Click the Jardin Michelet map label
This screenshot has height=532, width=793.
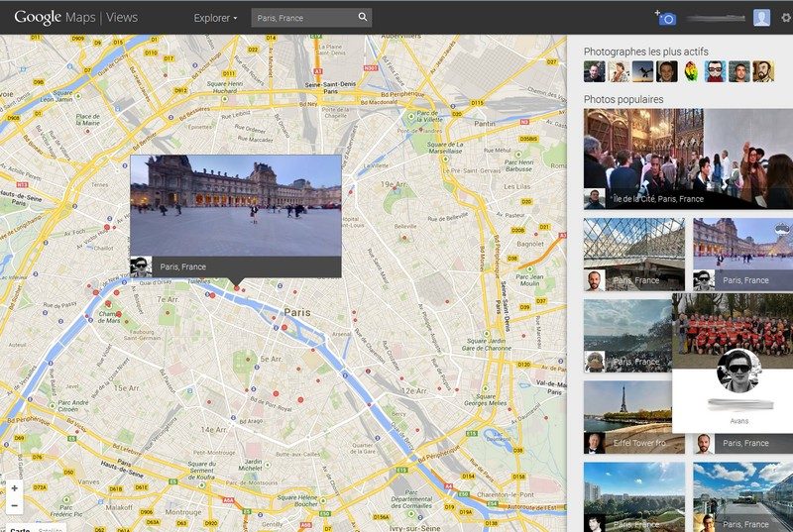251,465
